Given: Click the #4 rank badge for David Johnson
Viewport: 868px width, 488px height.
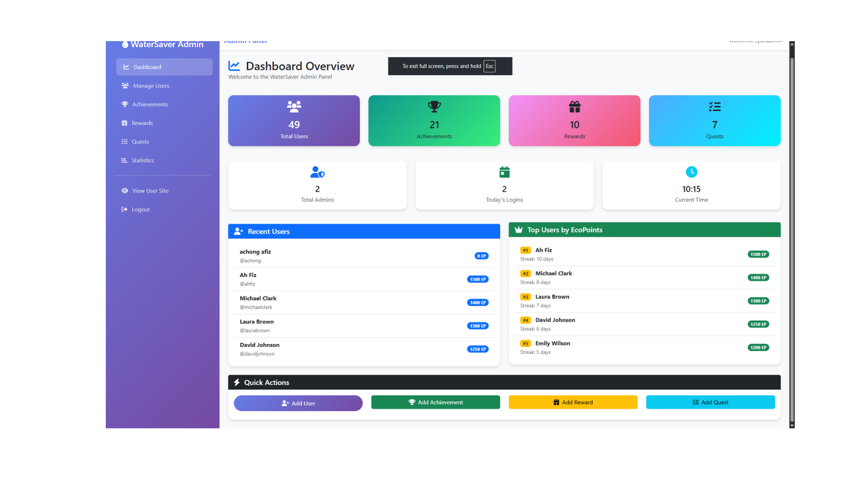Looking at the screenshot, I should tap(525, 320).
